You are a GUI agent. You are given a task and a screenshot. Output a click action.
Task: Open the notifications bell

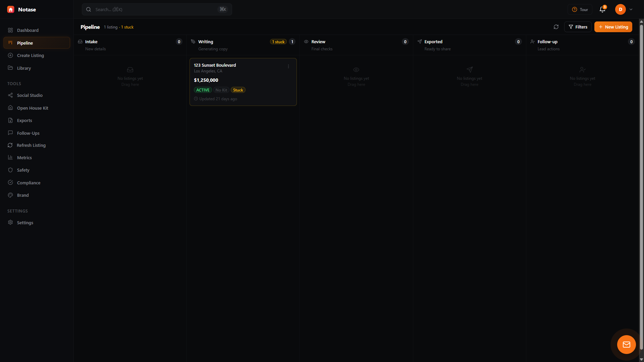(x=602, y=9)
